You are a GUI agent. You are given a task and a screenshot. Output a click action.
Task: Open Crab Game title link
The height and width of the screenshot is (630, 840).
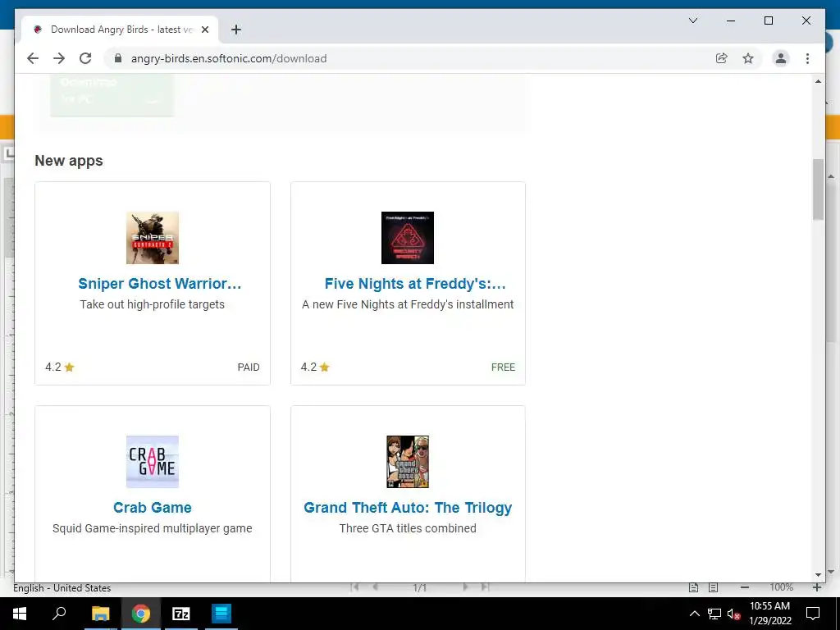pos(152,507)
